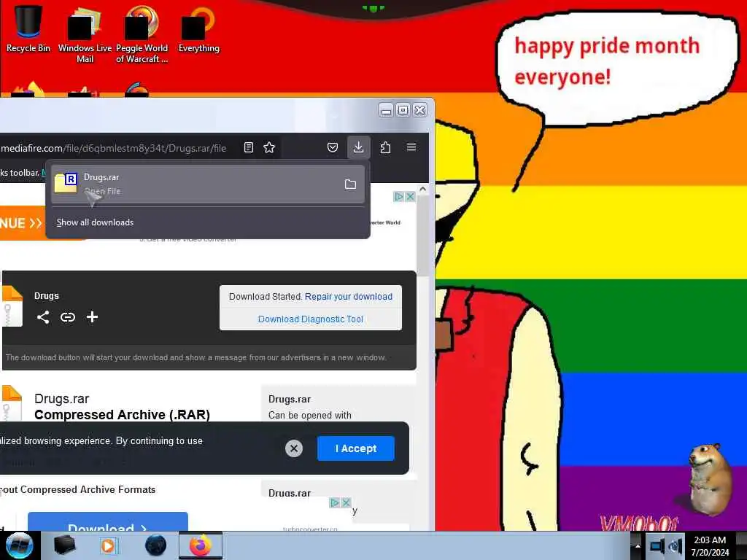Open the Firefox hamburger application menu
747x560 pixels.
click(x=411, y=147)
